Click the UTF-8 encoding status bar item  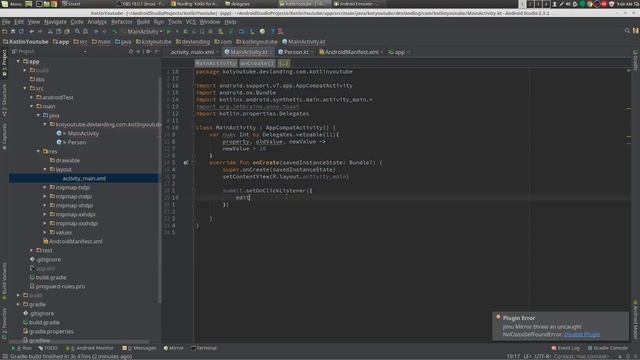tap(542, 356)
